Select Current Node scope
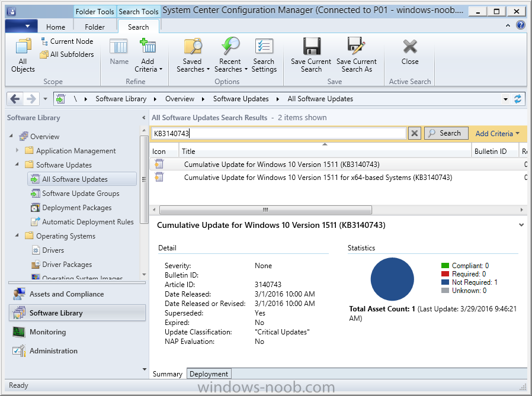The image size is (532, 396). (x=67, y=41)
